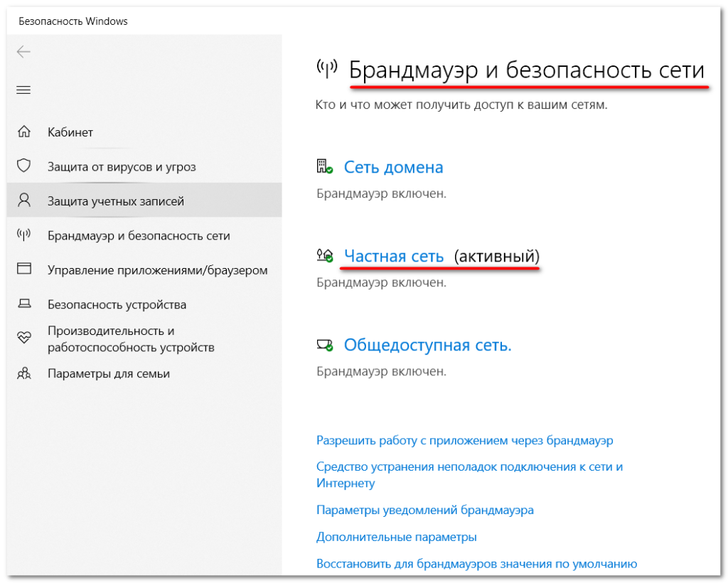Click Брандмауэр включен under Сеть домена
728x583 pixels.
pos(381,193)
